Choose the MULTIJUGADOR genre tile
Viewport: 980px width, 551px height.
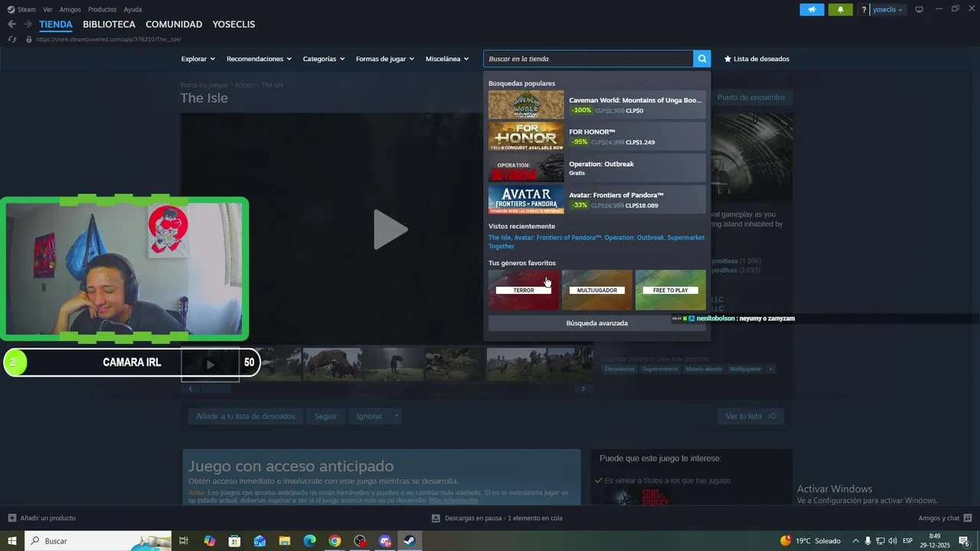click(597, 290)
